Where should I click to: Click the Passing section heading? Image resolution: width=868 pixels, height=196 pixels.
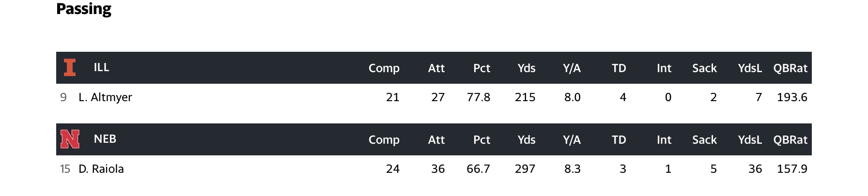pyautogui.click(x=84, y=9)
